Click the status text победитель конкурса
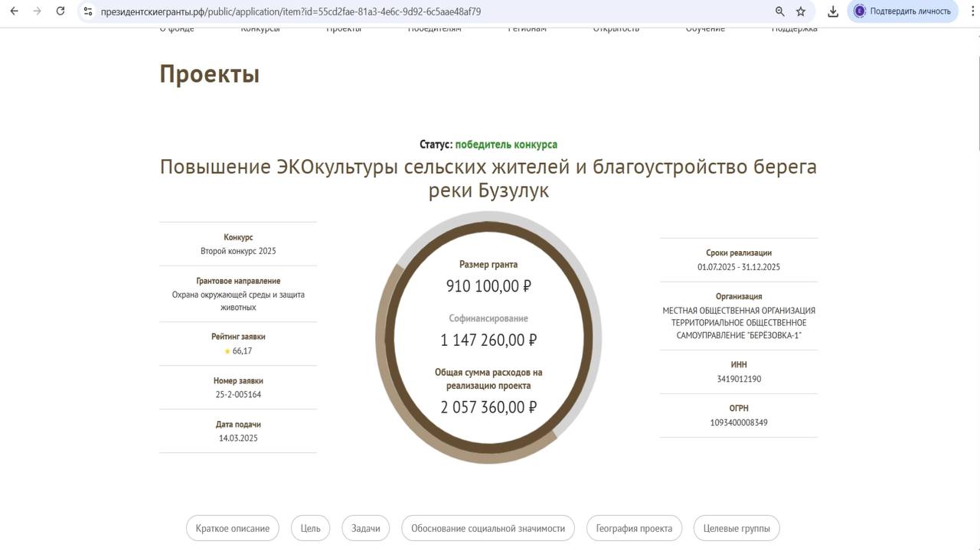Image resolution: width=980 pixels, height=551 pixels. 506,144
